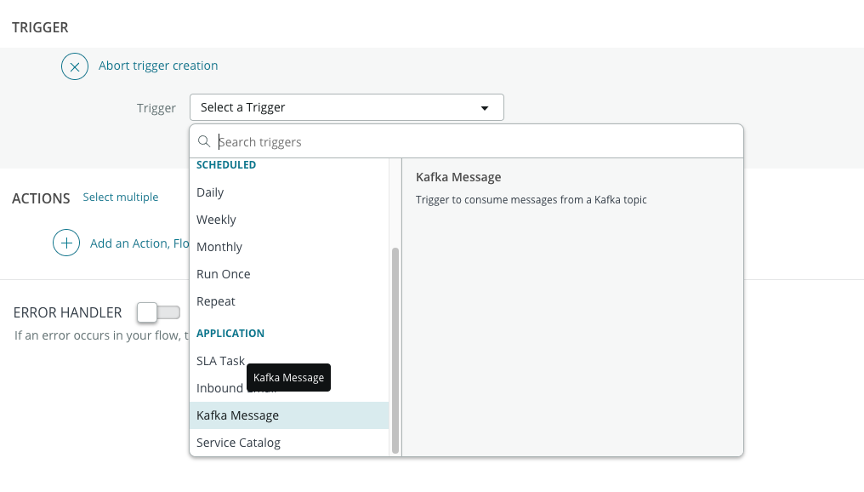Select the Monthly scheduled trigger

(289, 247)
